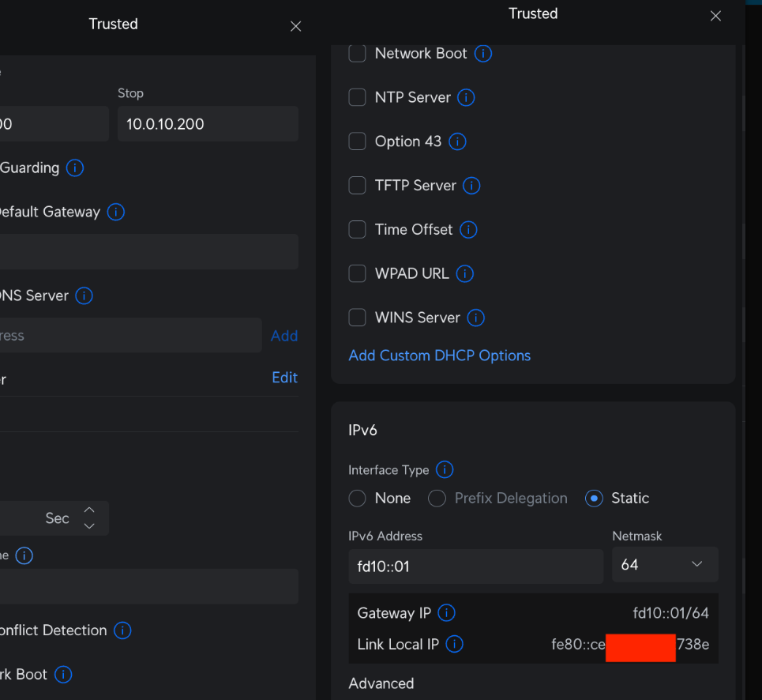Image resolution: width=762 pixels, height=700 pixels.
Task: Click the info icon beside WPAD URL
Action: [465, 274]
